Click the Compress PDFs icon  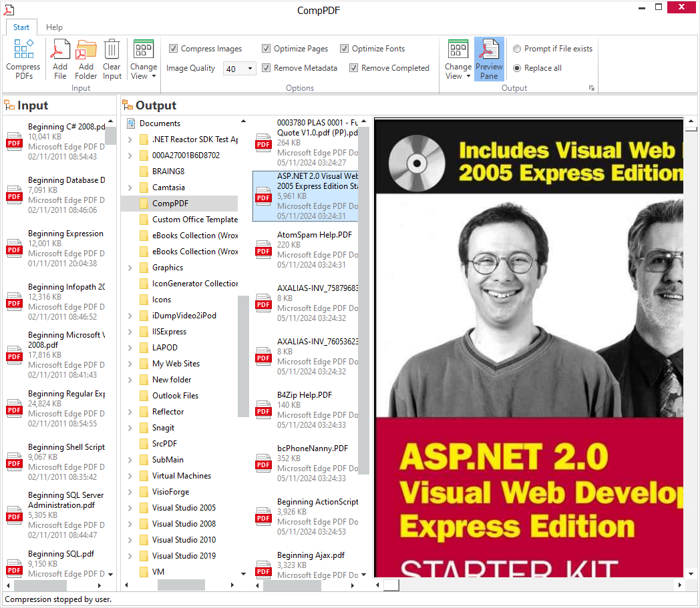point(23,59)
